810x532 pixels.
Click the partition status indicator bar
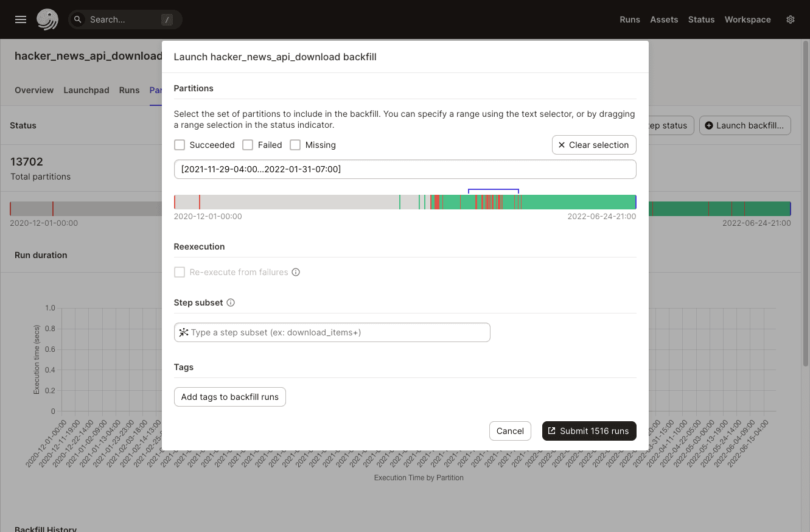tap(405, 201)
